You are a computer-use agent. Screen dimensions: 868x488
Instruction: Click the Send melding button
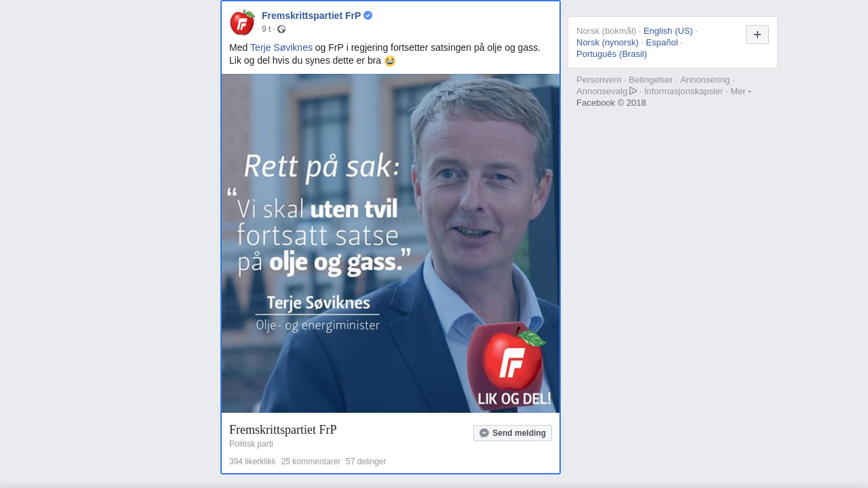(x=513, y=433)
